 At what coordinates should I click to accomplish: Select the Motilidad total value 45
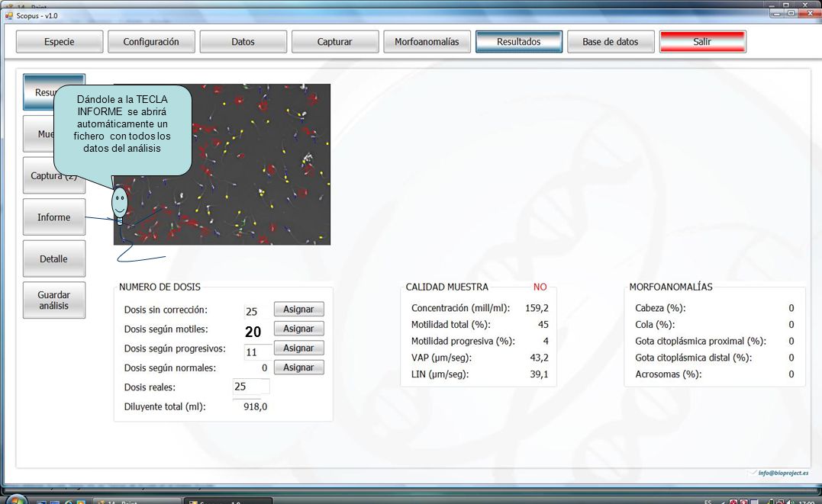point(543,324)
